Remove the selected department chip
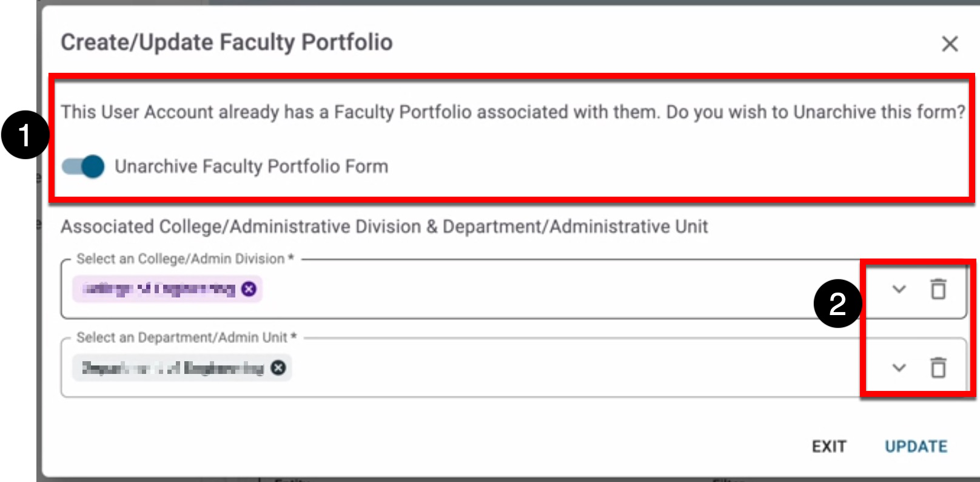Image resolution: width=980 pixels, height=482 pixels. pyautogui.click(x=278, y=368)
